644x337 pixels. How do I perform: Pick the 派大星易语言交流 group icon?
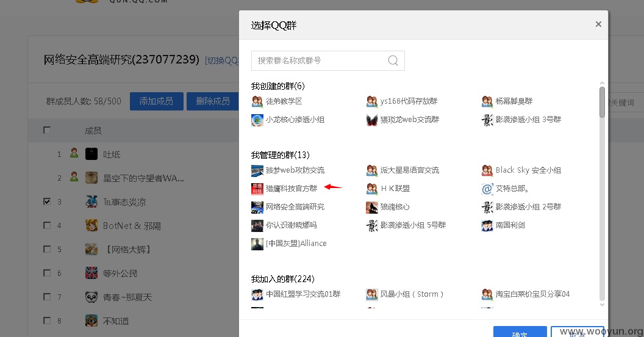coord(371,170)
